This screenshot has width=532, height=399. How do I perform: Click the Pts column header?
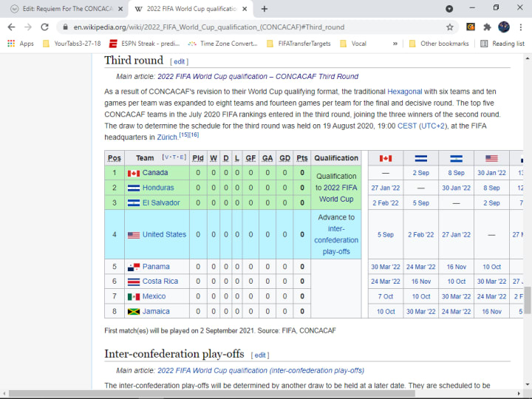coord(302,158)
